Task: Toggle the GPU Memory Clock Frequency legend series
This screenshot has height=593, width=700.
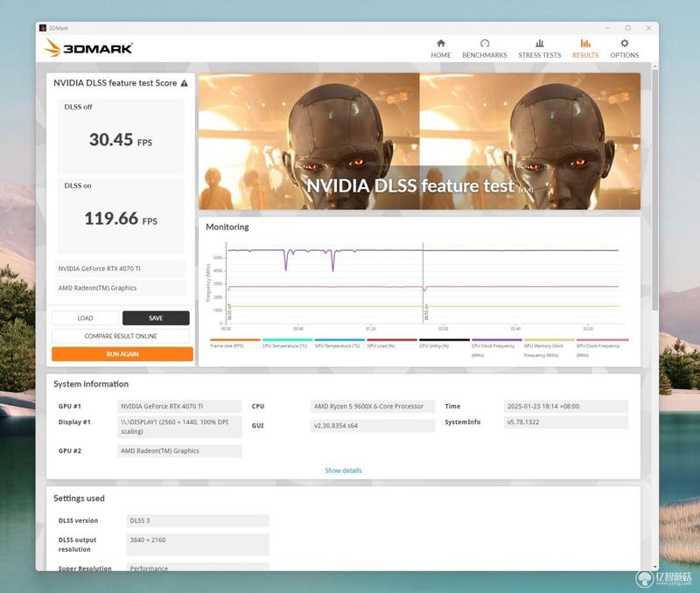Action: 549,348
